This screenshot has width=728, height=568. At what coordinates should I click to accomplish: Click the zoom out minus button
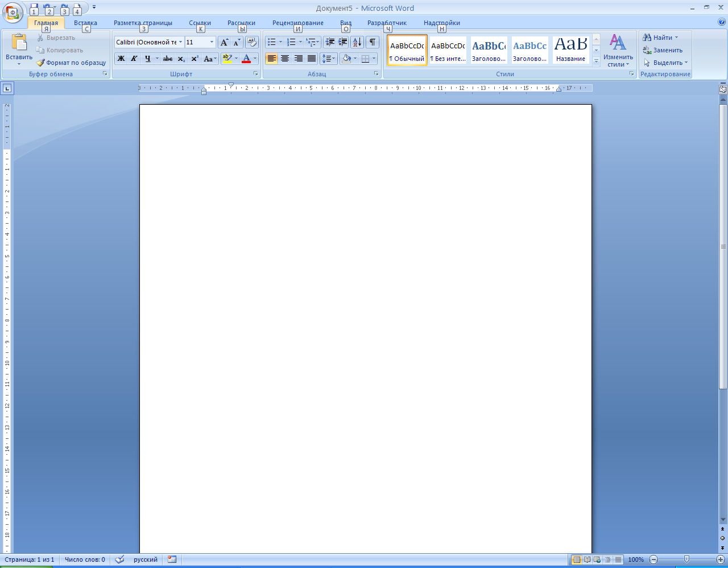pyautogui.click(x=653, y=559)
